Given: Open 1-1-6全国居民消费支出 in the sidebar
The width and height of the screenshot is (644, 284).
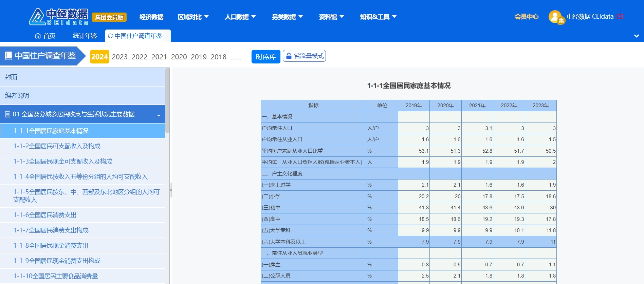Looking at the screenshot, I should (45, 215).
